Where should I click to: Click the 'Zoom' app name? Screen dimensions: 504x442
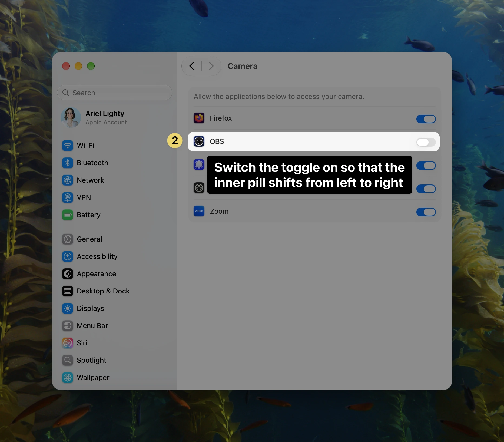pyautogui.click(x=219, y=211)
